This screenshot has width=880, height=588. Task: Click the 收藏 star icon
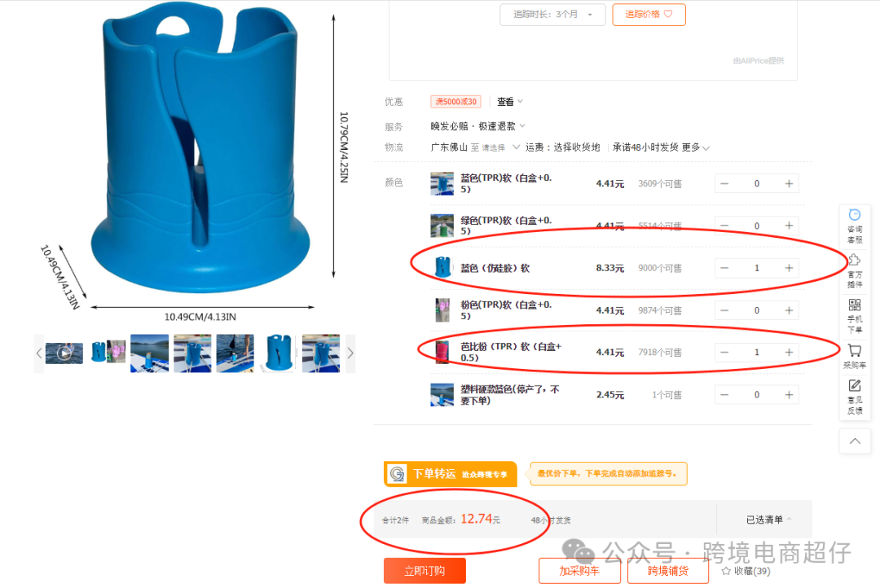[x=726, y=571]
